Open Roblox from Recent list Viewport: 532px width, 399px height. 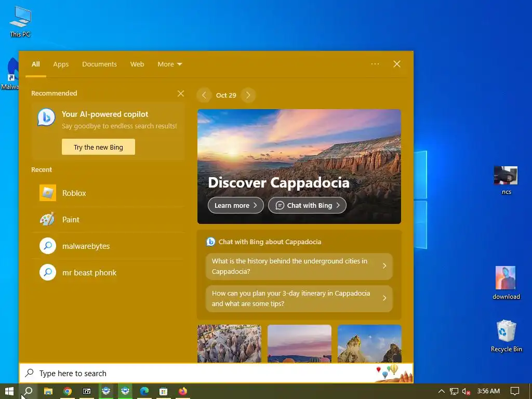pos(108,193)
